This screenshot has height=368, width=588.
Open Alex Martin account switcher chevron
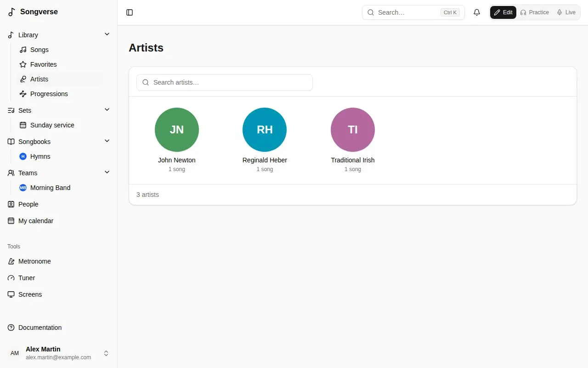click(x=106, y=353)
